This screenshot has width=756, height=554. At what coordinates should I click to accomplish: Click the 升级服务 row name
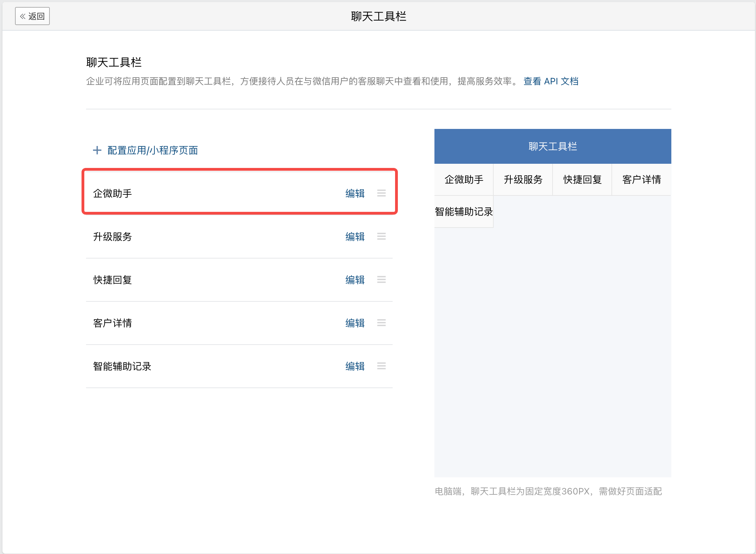pos(113,237)
